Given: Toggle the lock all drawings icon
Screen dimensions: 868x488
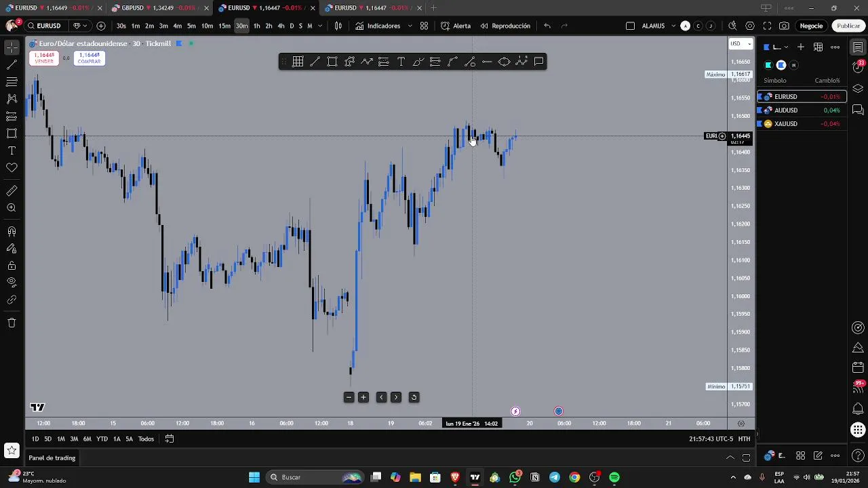Looking at the screenshot, I should [x=12, y=266].
